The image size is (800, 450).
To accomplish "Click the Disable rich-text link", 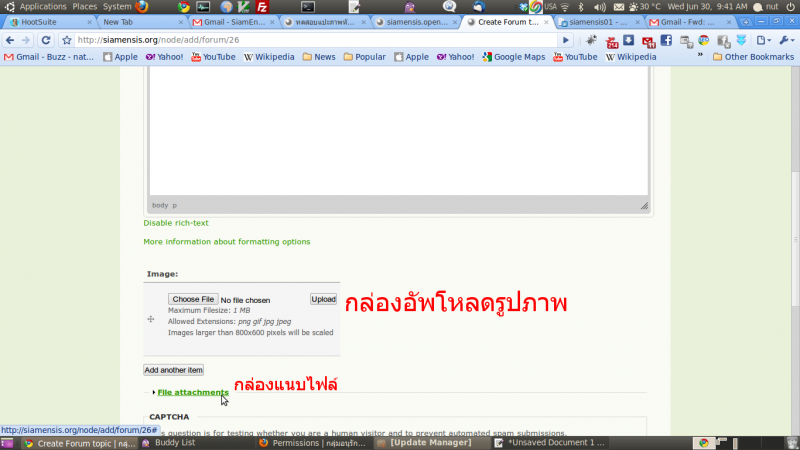I will click(x=176, y=223).
